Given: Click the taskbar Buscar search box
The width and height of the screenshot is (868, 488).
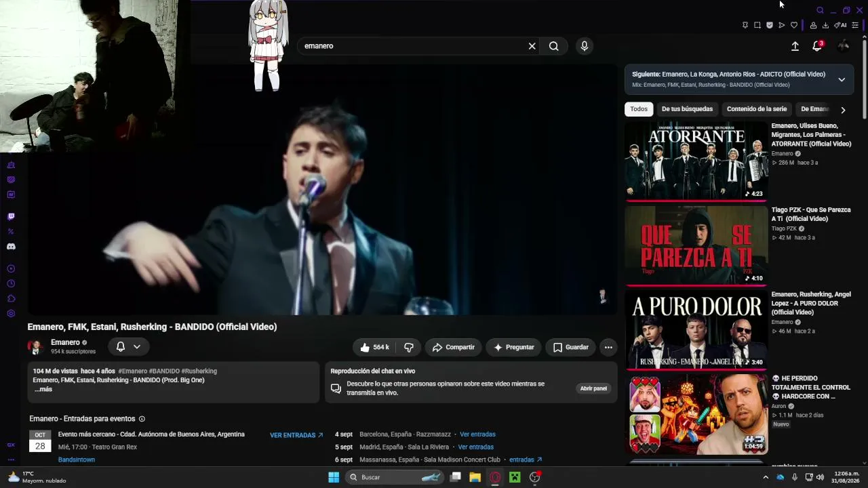Looking at the screenshot, I should click(x=395, y=477).
